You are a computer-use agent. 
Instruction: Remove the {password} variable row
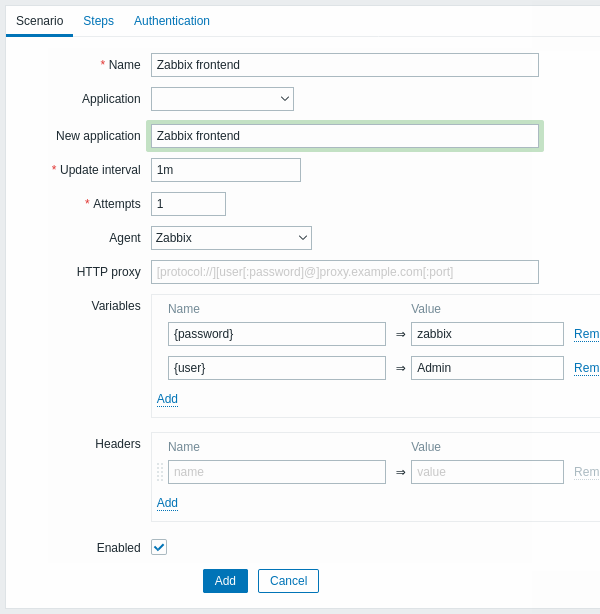pyautogui.click(x=586, y=334)
